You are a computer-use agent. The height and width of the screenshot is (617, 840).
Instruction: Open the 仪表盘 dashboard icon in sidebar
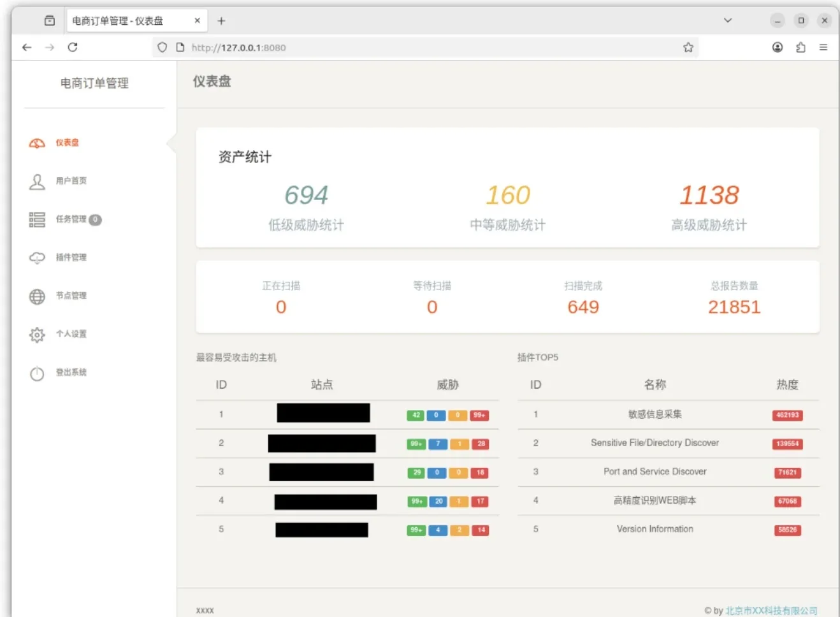37,143
